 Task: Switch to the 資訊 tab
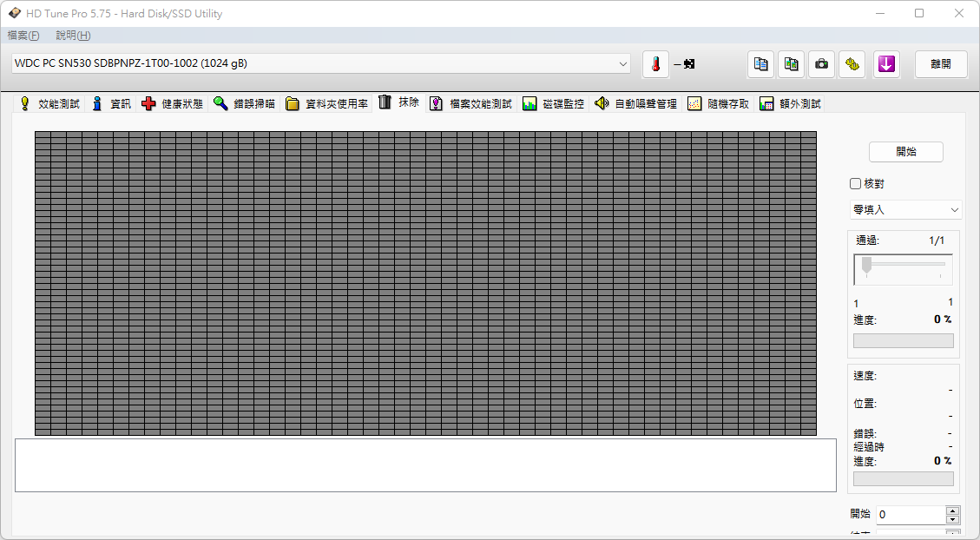point(111,104)
